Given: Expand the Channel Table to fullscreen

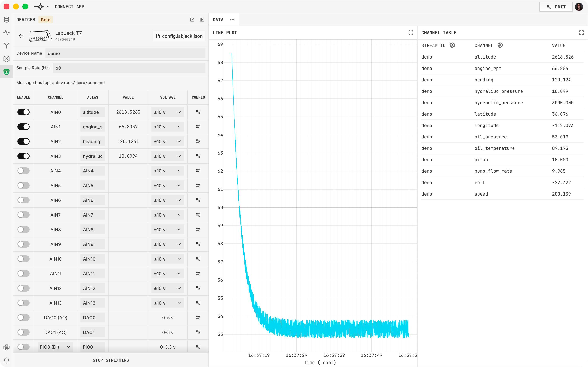Looking at the screenshot, I should [581, 33].
